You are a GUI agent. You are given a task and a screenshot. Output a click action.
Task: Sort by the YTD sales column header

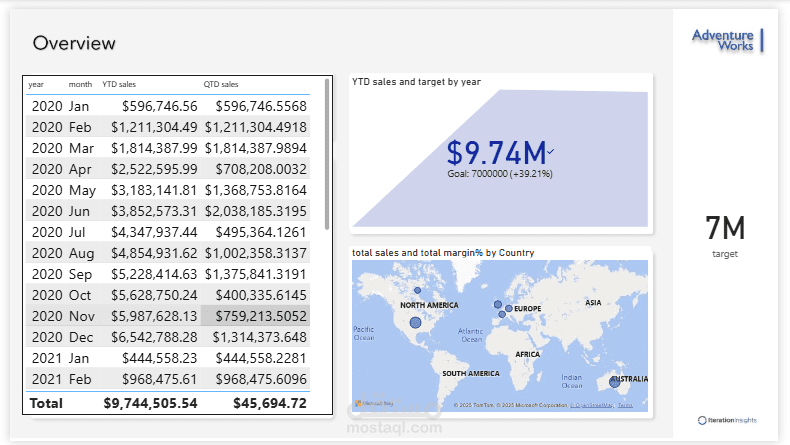pyautogui.click(x=119, y=84)
